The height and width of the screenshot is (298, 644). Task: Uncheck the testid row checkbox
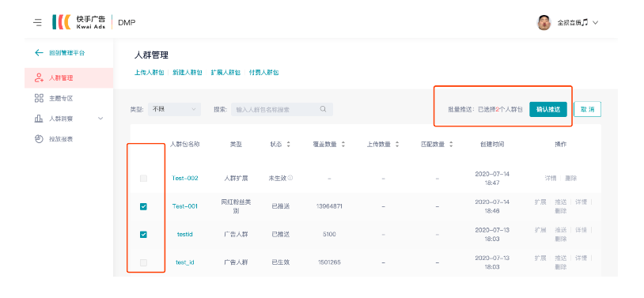143,235
